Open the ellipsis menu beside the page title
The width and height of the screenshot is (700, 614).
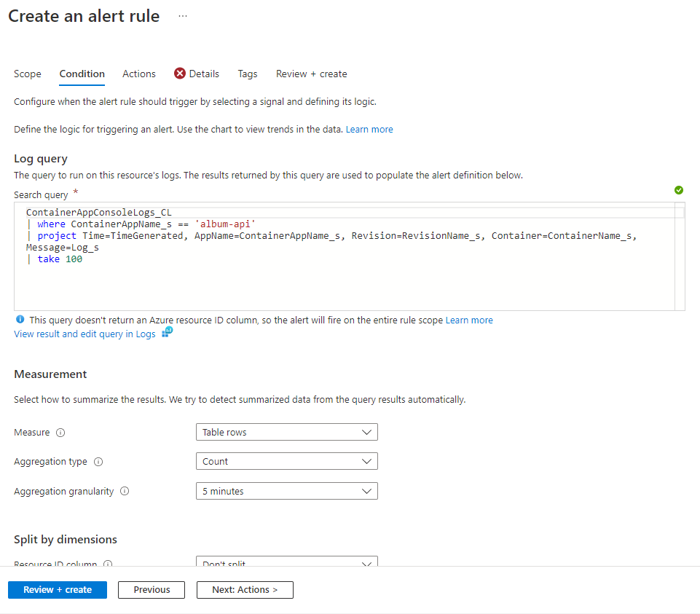[181, 15]
